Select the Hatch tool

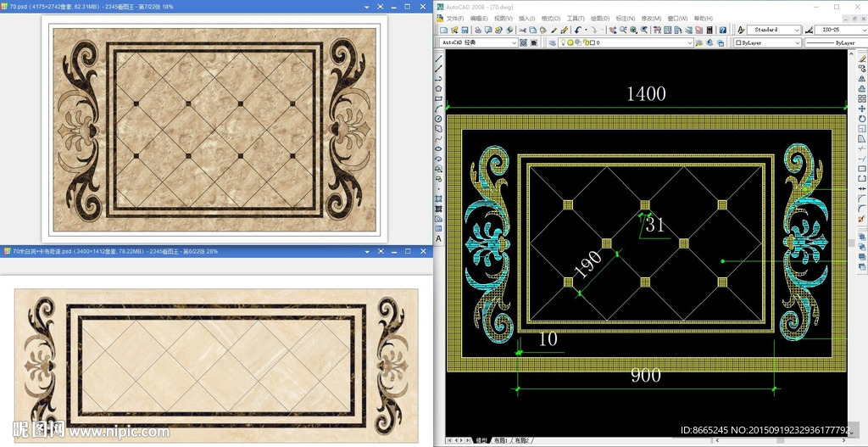pyautogui.click(x=439, y=198)
